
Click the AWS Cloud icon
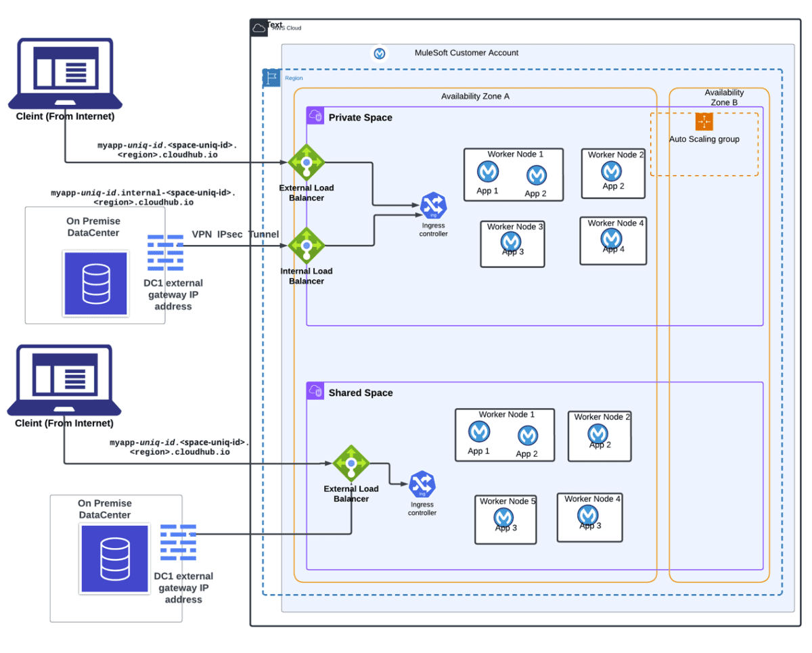[x=259, y=28]
